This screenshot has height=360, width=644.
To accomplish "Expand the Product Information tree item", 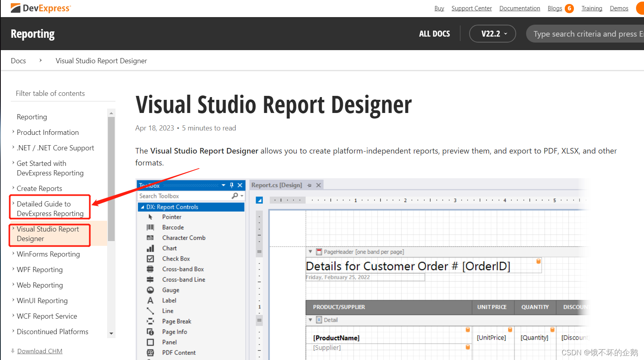I will click(13, 132).
